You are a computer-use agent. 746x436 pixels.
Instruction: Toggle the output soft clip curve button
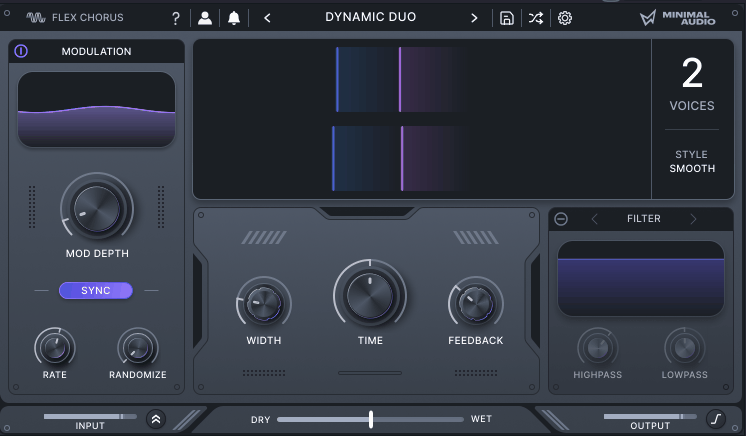pyautogui.click(x=716, y=419)
